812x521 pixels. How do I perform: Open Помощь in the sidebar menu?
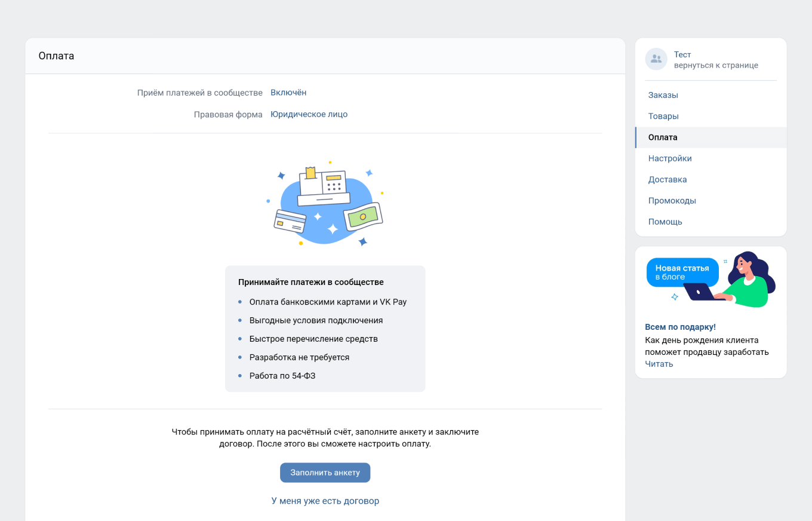[665, 222]
